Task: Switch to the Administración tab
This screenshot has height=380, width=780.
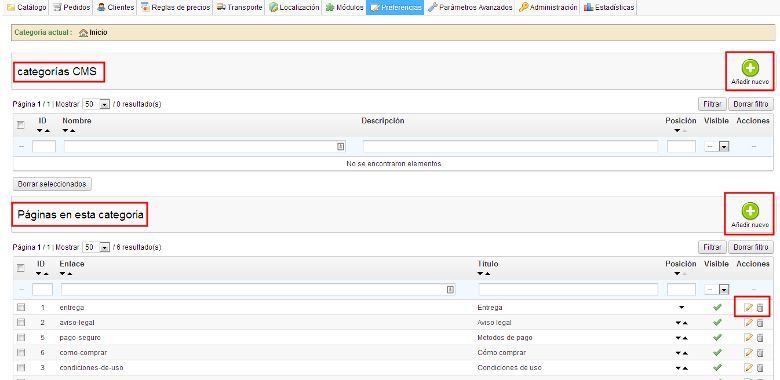Action: pos(548,7)
